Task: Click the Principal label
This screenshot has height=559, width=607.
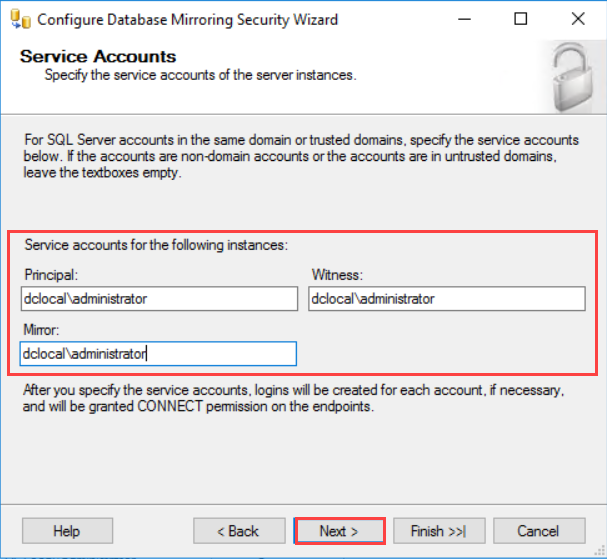Action: [x=49, y=272]
